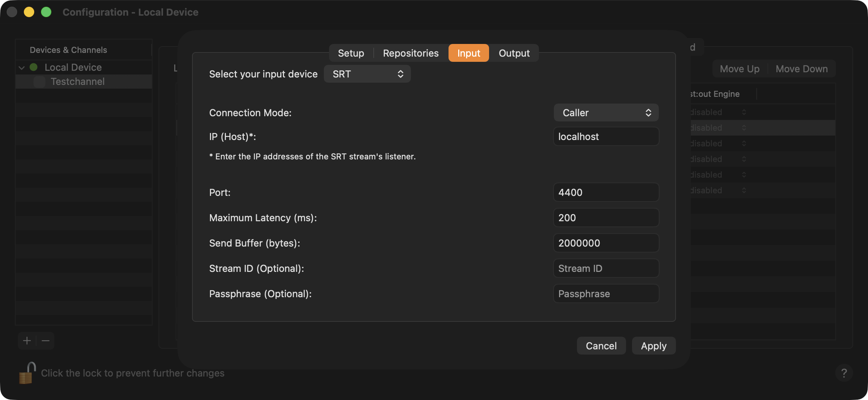Focus the IP (Host) localhost field

tap(606, 136)
